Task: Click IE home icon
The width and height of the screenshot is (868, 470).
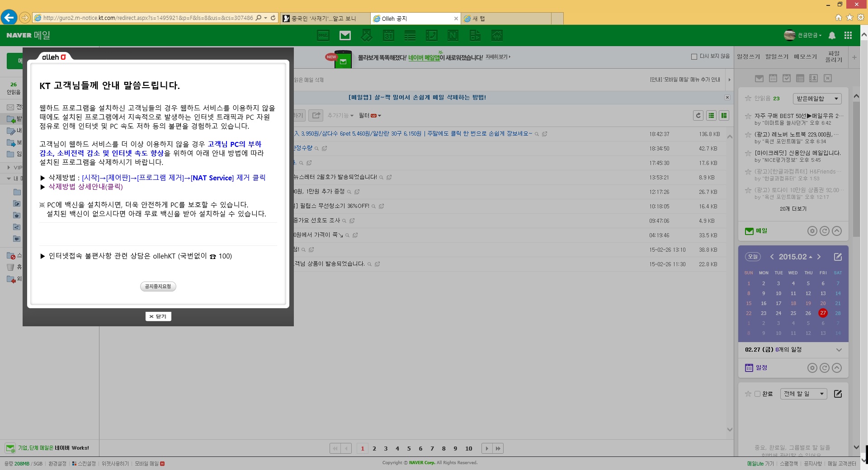Action: 839,18
